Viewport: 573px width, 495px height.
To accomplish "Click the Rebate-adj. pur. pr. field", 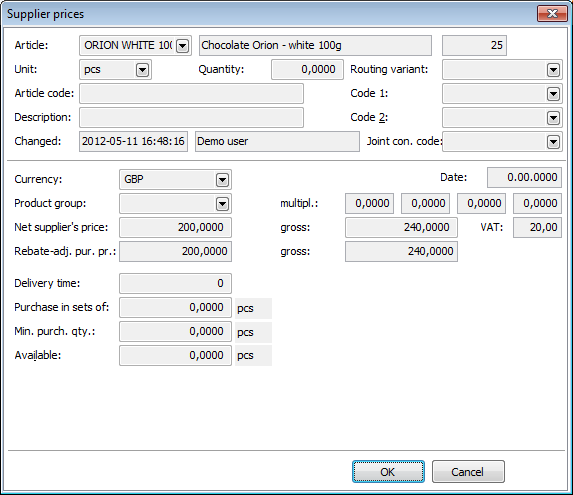I will [175, 252].
